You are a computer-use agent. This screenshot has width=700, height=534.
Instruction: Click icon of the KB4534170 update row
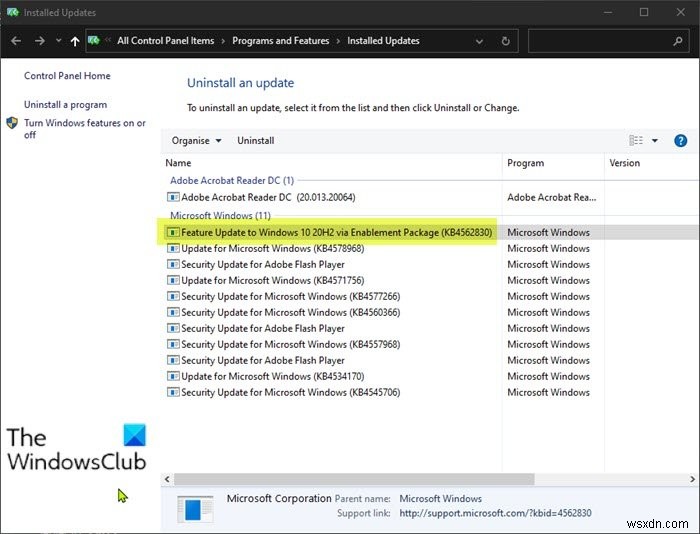[173, 376]
